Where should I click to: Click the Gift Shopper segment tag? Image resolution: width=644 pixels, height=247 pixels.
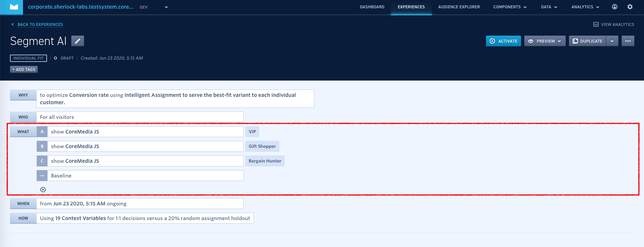262,146
